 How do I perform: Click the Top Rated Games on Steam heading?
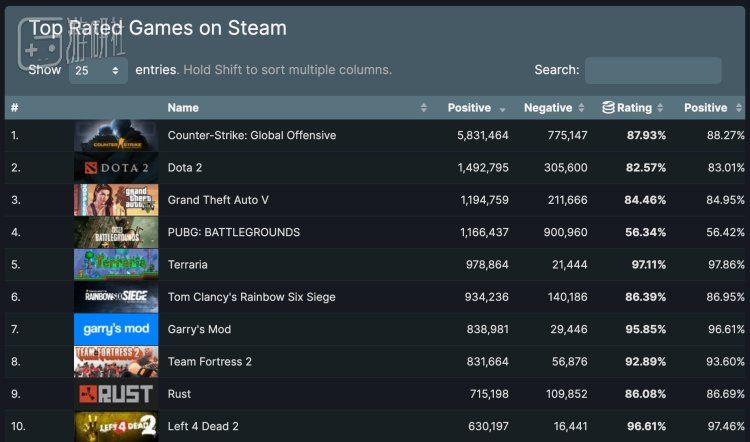(158, 28)
